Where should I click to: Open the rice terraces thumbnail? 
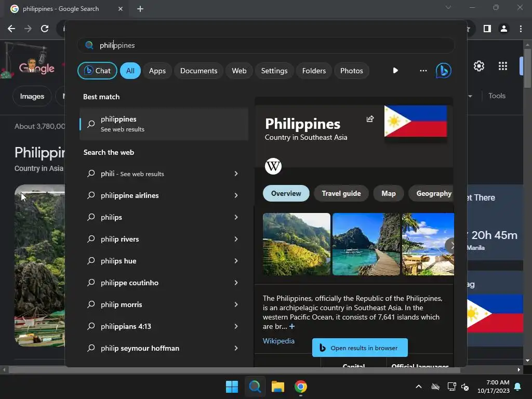tap(296, 244)
